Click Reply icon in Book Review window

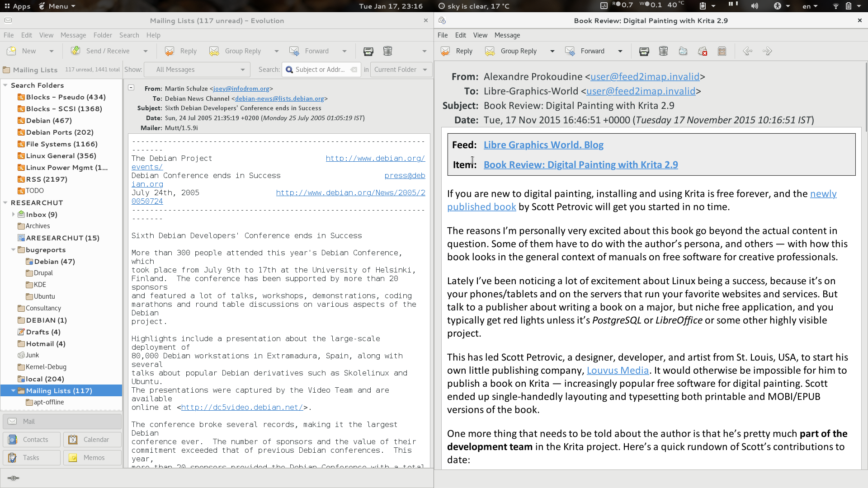(445, 51)
